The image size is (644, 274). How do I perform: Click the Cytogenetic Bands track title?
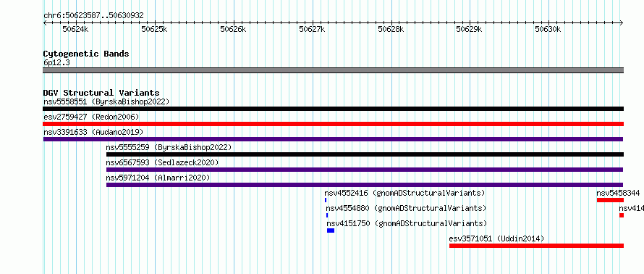86,54
